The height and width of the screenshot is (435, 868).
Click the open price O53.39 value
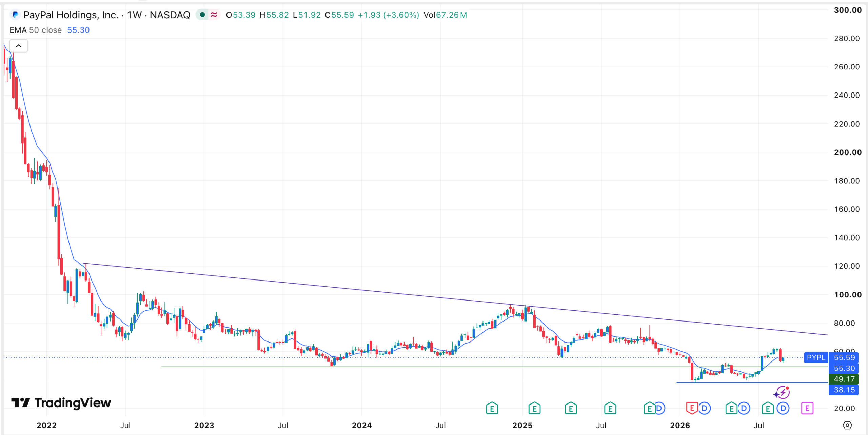coord(240,15)
